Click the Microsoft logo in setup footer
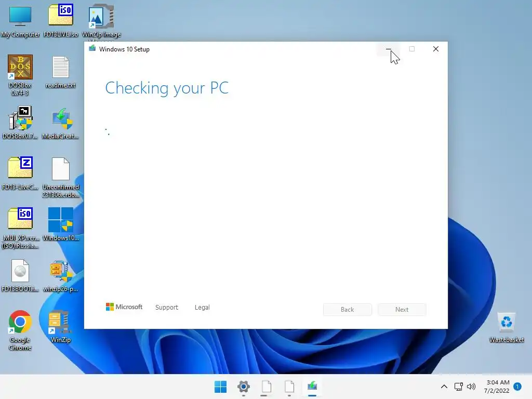The width and height of the screenshot is (532, 399). pos(124,307)
